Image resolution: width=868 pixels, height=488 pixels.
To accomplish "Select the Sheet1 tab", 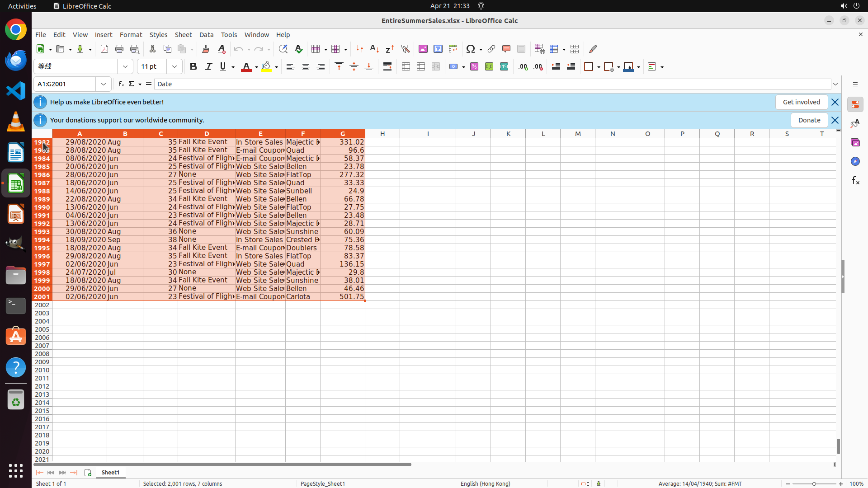I will pyautogui.click(x=110, y=472).
